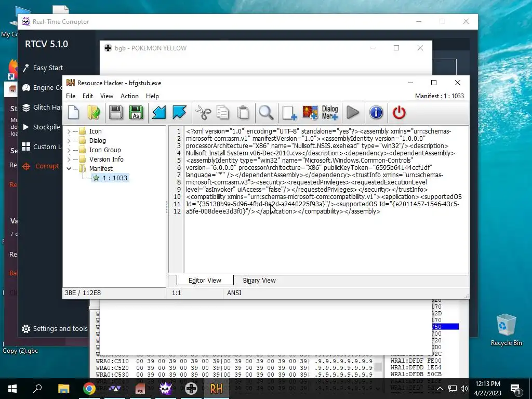This screenshot has height=399, width=532.
Task: Open File Explorer from taskbar
Action: (x=63, y=388)
